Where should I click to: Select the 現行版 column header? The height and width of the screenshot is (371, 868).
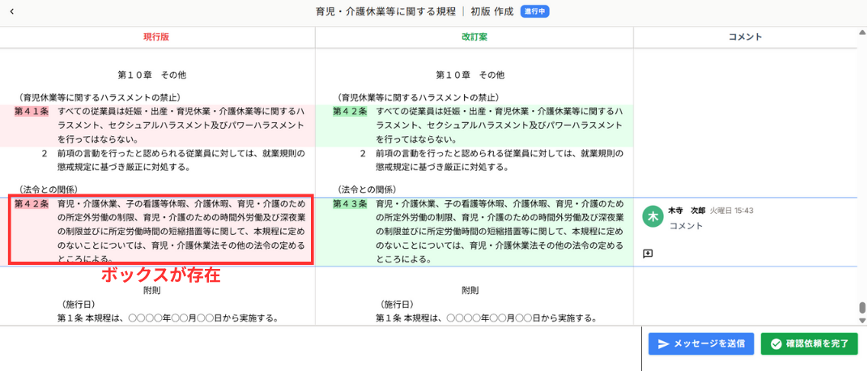tap(156, 37)
